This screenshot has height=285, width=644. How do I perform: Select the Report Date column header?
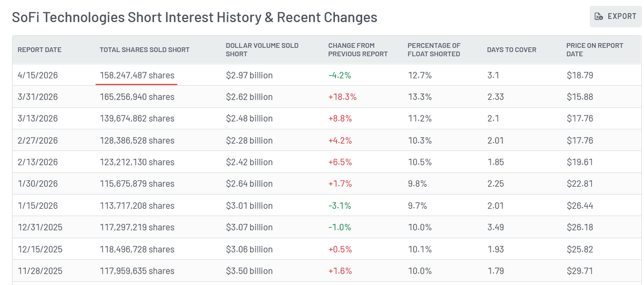40,50
